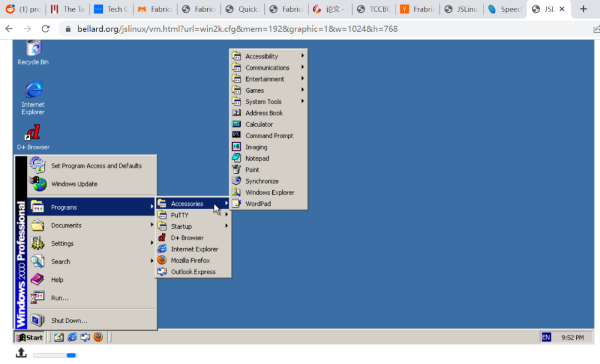
Task: Click Outlook Express icon in Programs menu
Action: pos(162,271)
